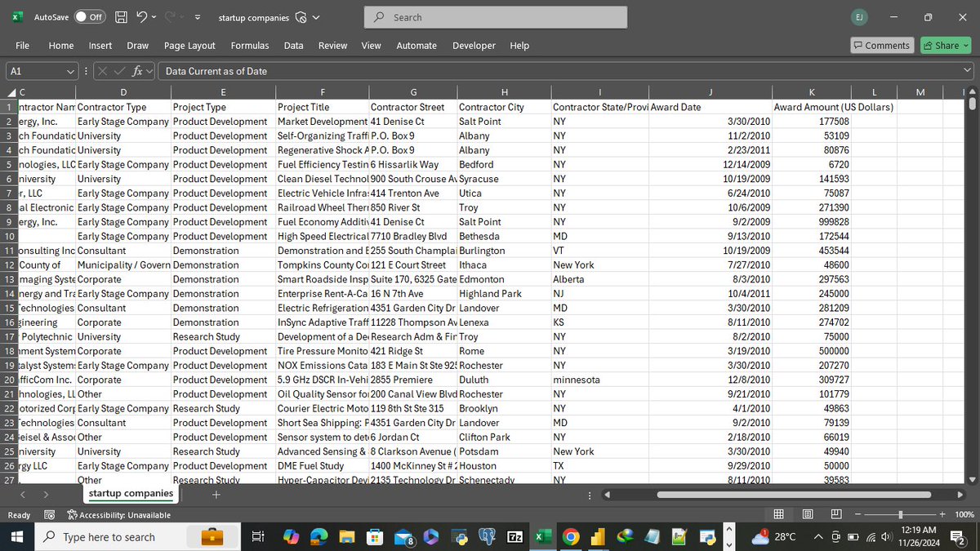
Task: Expand the Name Box dropdown arrow
Action: pyautogui.click(x=71, y=71)
